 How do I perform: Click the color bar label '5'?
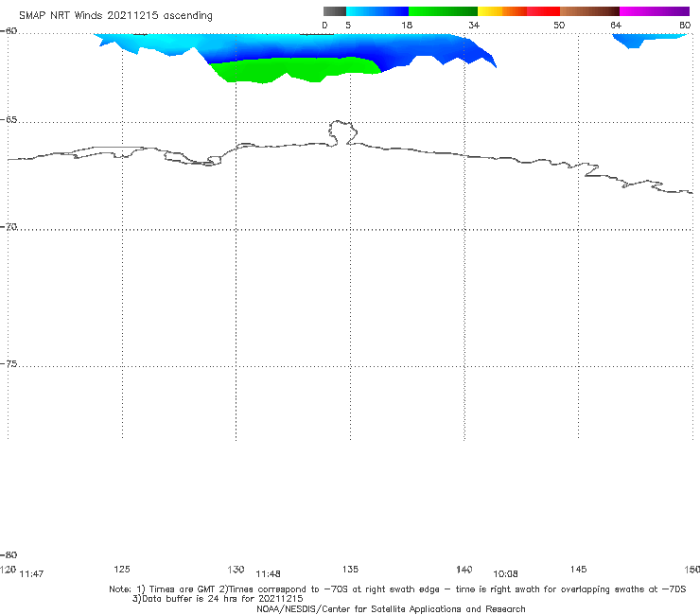[x=348, y=26]
